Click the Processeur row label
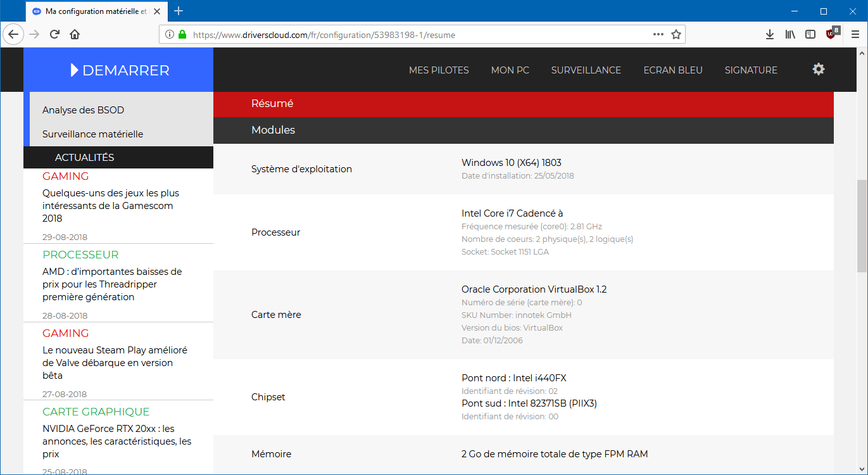 pos(276,232)
